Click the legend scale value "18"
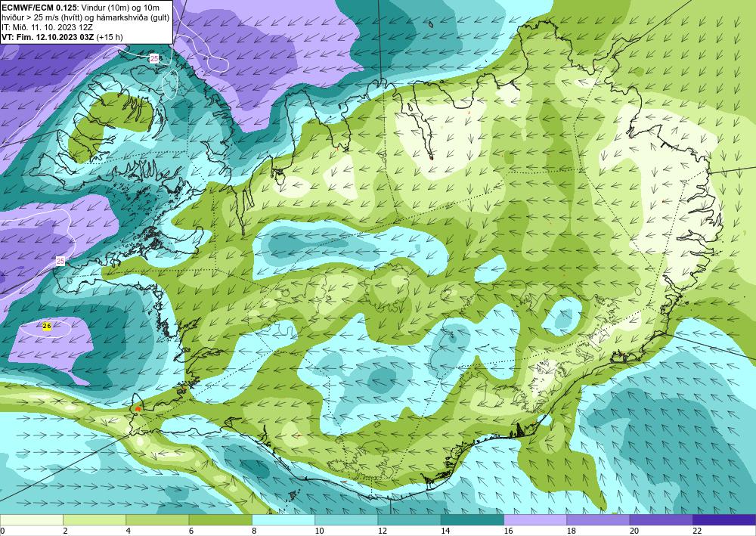The width and height of the screenshot is (756, 536). 572,531
